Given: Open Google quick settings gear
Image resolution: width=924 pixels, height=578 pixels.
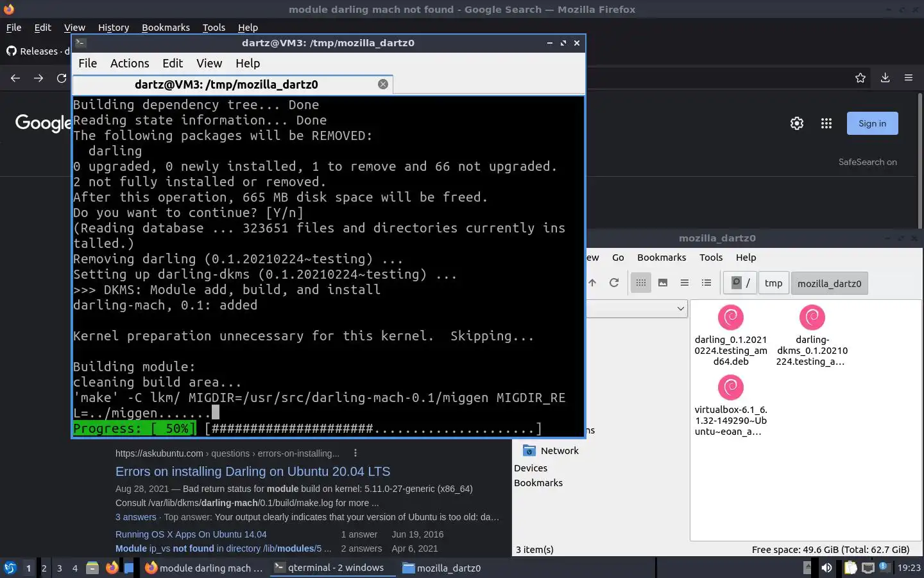Looking at the screenshot, I should [797, 123].
